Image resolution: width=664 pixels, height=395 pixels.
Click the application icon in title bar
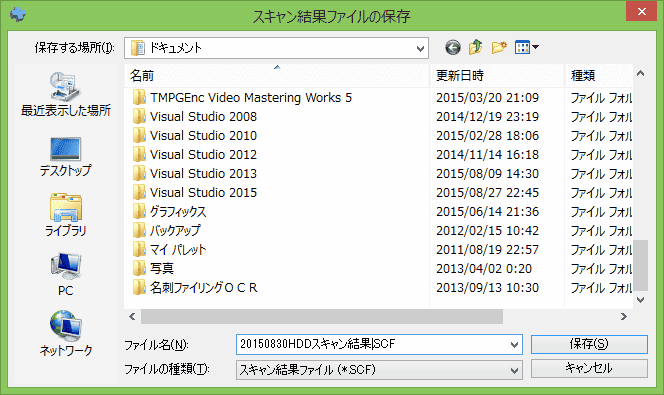click(x=18, y=15)
